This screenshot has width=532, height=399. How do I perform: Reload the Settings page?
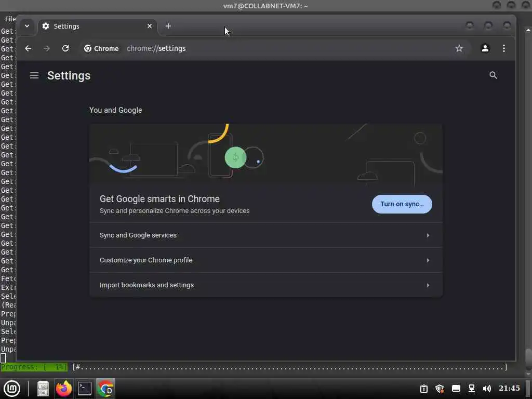tap(65, 48)
